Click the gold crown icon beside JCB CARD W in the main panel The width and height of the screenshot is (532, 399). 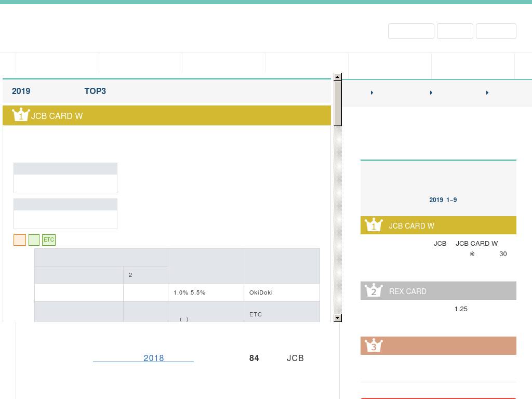[21, 115]
